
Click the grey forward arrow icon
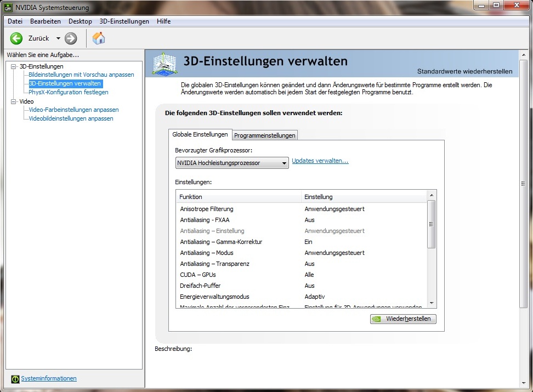(71, 38)
